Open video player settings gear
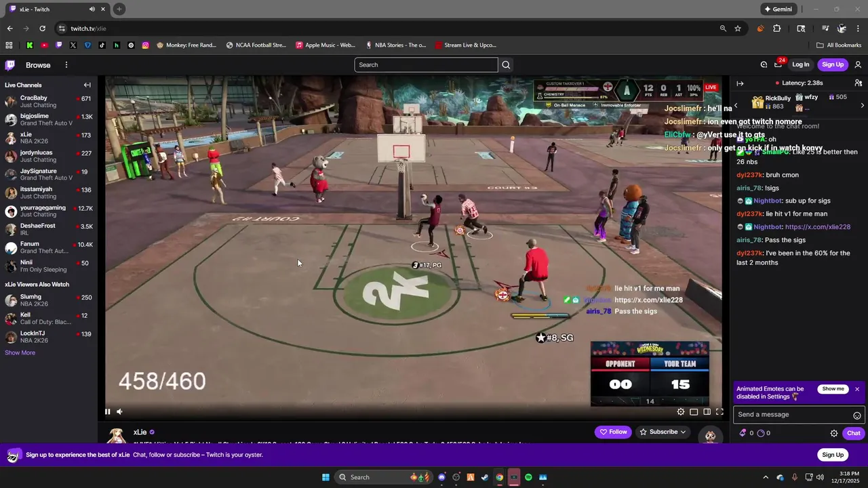The height and width of the screenshot is (488, 868). point(681,411)
